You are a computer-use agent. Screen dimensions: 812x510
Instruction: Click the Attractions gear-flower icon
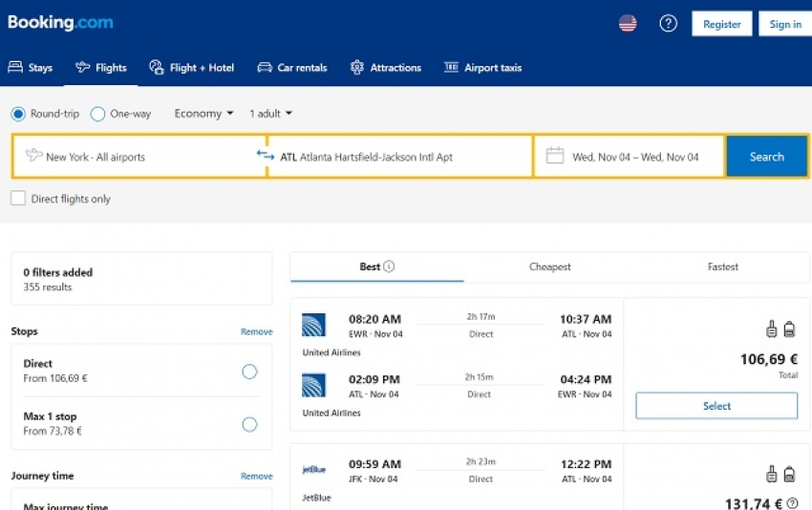tap(357, 67)
